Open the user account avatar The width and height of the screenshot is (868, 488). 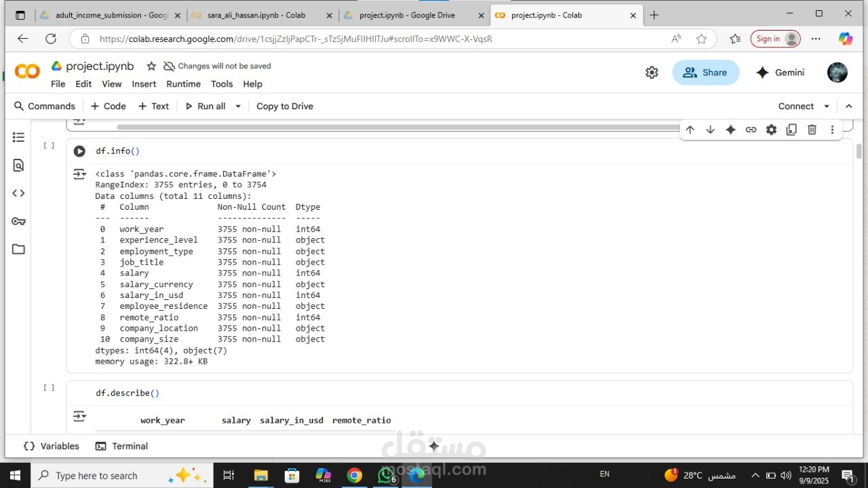(837, 73)
